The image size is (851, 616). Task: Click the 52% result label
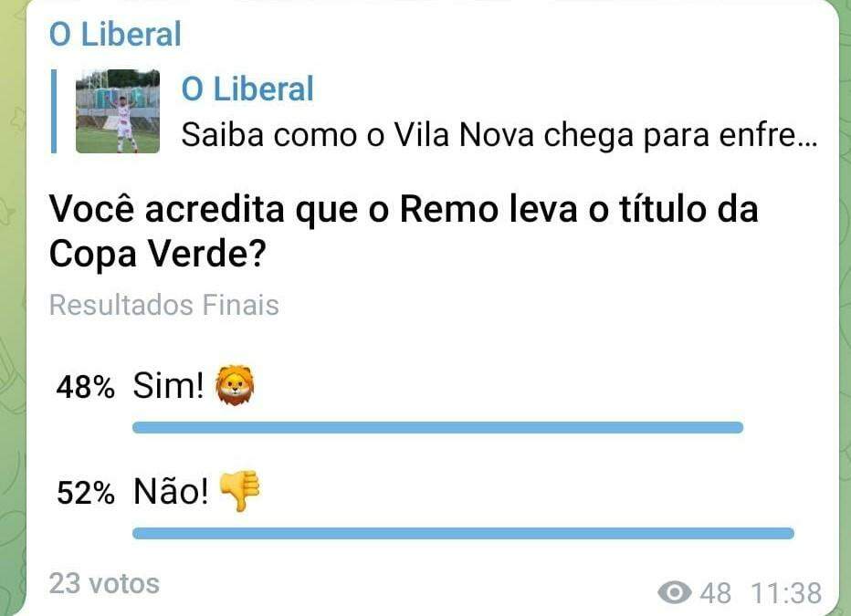[x=85, y=494]
